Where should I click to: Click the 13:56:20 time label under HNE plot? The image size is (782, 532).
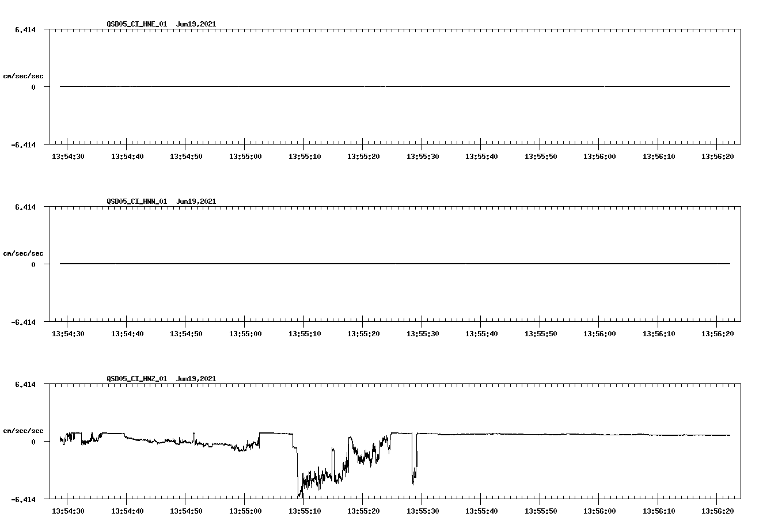click(x=718, y=157)
